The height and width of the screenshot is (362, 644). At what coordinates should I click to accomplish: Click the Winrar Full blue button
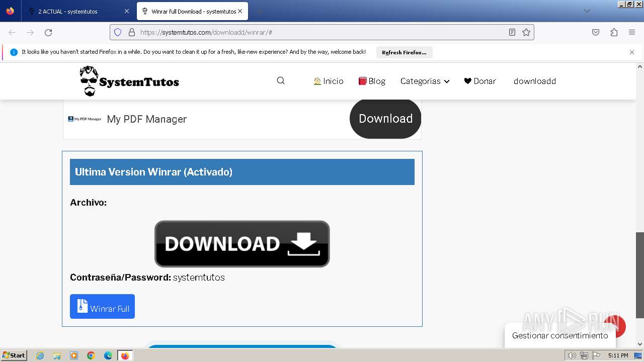click(102, 306)
